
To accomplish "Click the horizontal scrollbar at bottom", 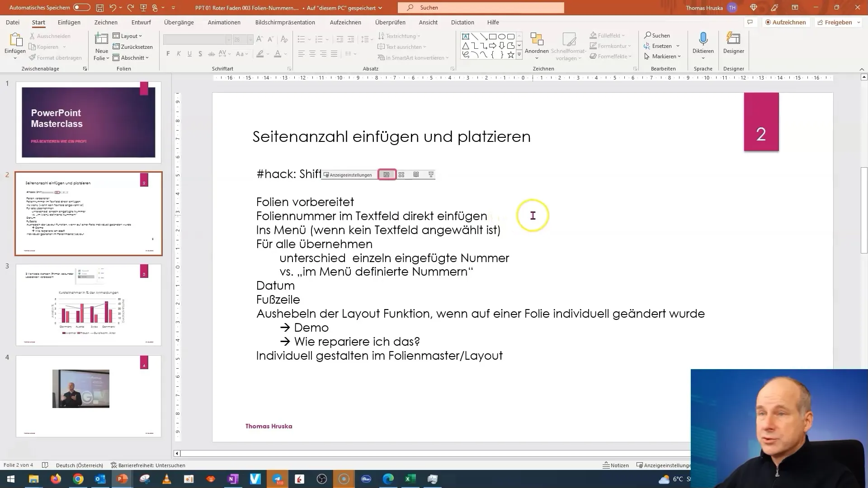I will 434,454.
